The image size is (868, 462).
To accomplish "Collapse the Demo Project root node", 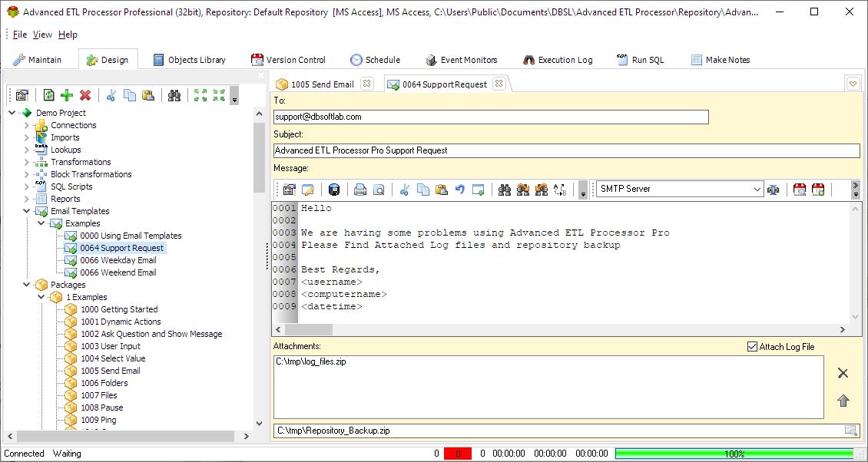I will click(12, 113).
